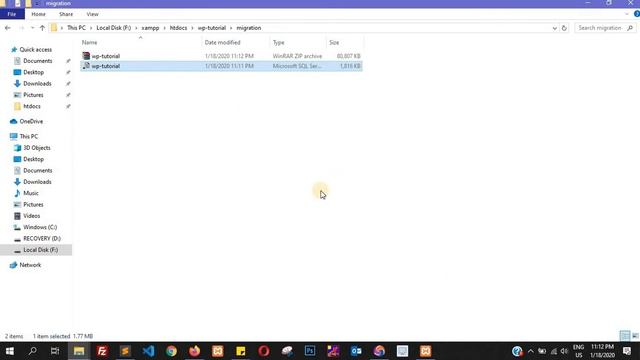The width and height of the screenshot is (640, 360).
Task: Open the Windows Start menu
Action: [x=9, y=351]
